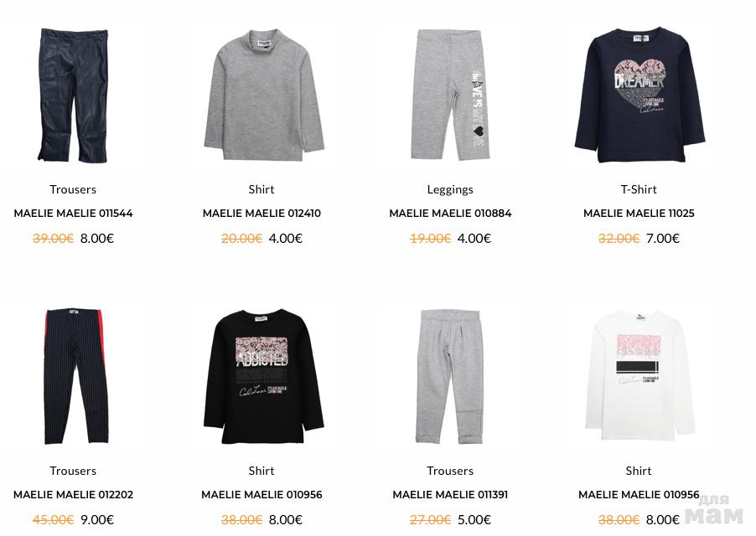756x536 pixels.
Task: Open product link MAELIE MAELIE 11025
Action: [639, 214]
